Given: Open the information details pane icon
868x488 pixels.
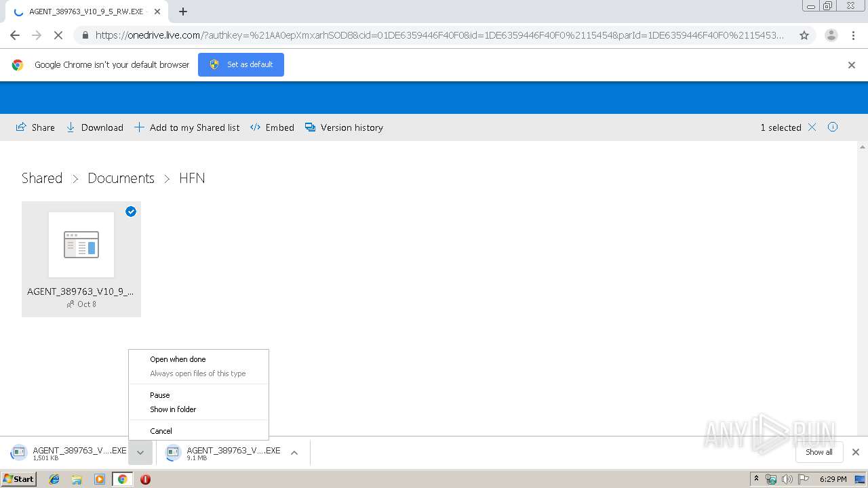Looking at the screenshot, I should (833, 127).
